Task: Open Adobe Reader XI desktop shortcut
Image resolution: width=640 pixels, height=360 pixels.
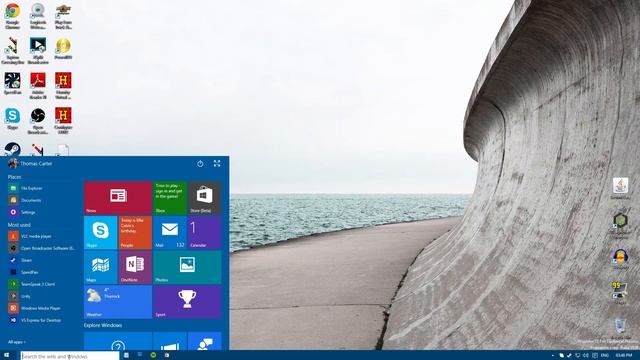Action: coord(38,86)
